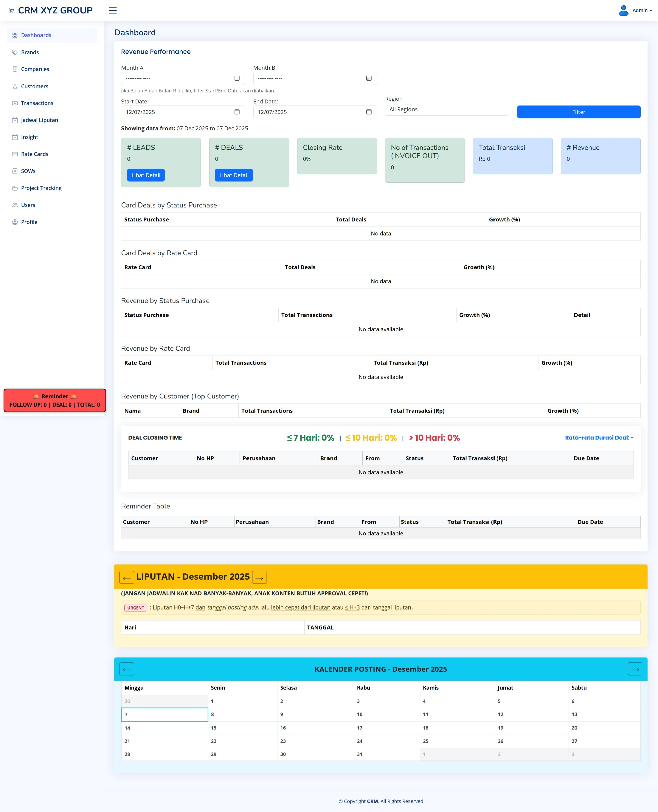This screenshot has height=812, width=658.
Task: Open the Start Date calendar icon
Action: (x=237, y=112)
